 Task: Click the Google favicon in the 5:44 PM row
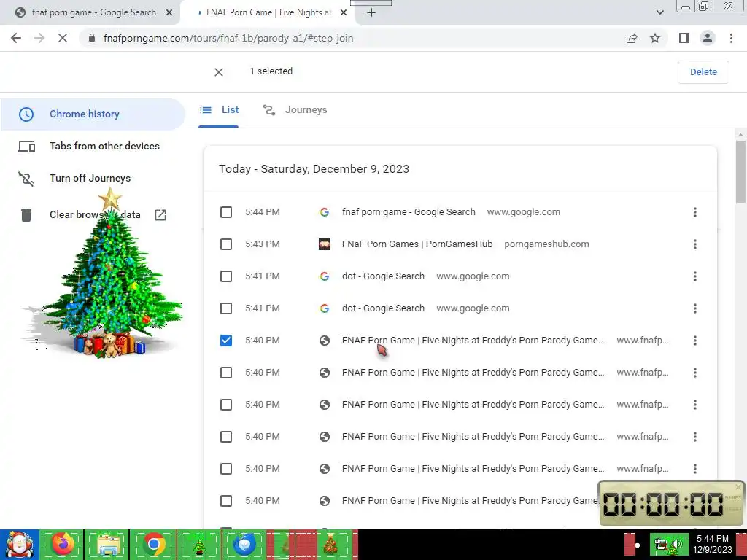(325, 212)
